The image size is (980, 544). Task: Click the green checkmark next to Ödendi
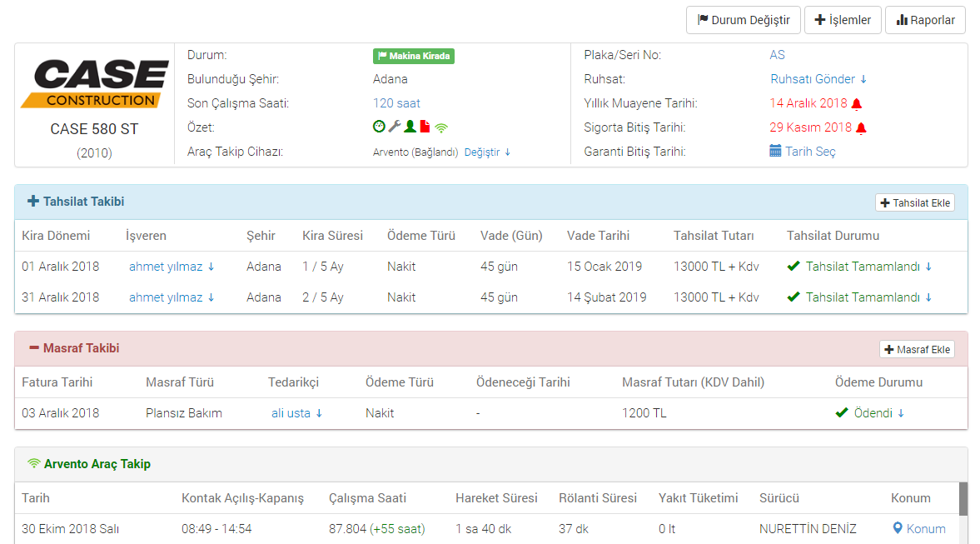click(841, 412)
